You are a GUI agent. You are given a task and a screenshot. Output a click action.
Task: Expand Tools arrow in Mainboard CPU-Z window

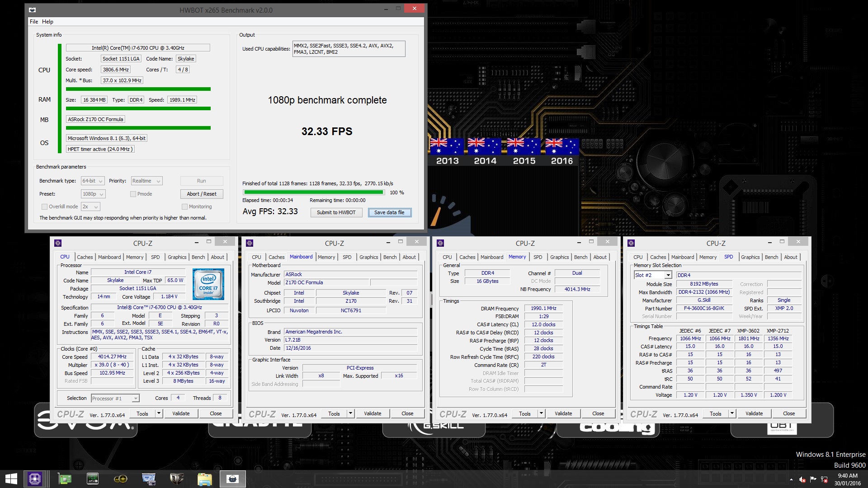pyautogui.click(x=350, y=413)
